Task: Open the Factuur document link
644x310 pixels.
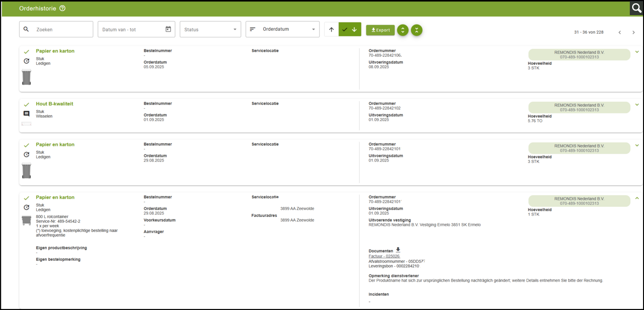Action: pos(384,256)
